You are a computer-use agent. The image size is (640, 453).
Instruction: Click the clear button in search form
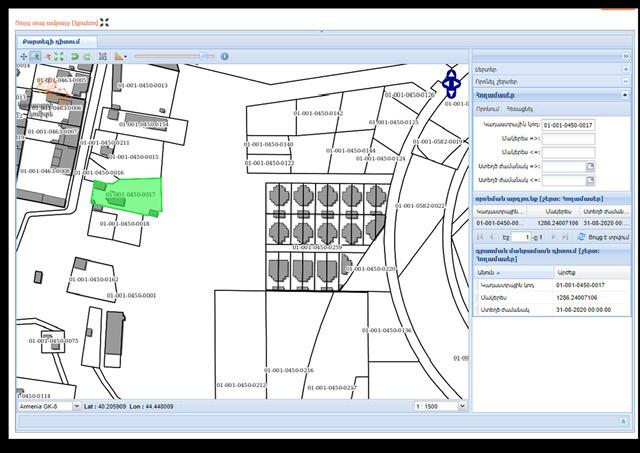tap(520, 108)
